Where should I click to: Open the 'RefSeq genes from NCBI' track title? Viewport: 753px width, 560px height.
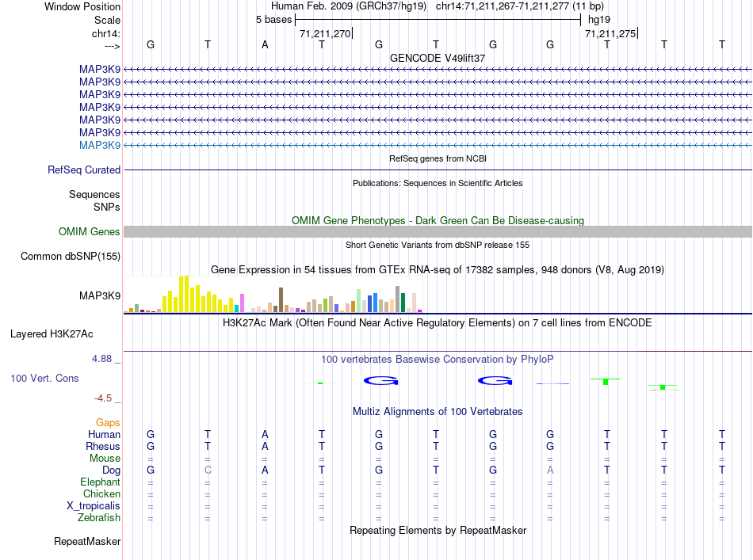coord(438,158)
